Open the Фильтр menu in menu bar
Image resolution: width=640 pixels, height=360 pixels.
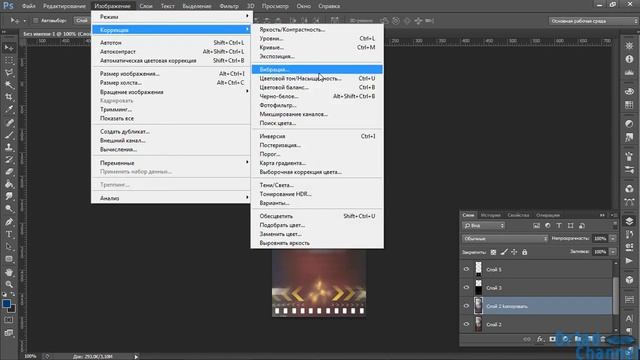tap(229, 6)
